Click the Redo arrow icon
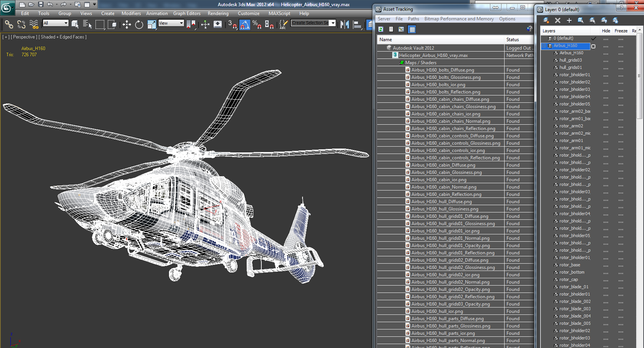644x348 pixels. tap(64, 4)
